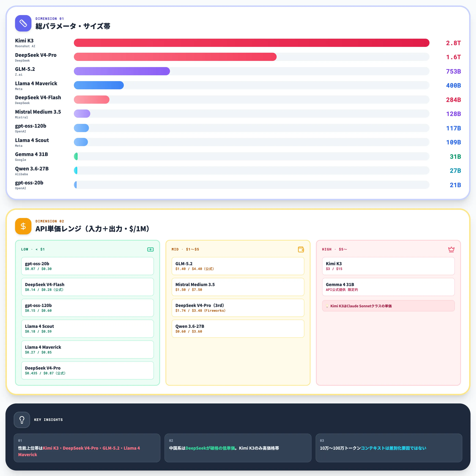Screen dimensions: 476x476
Task: Click the orange dollar sign icon
Action: pyautogui.click(x=23, y=226)
